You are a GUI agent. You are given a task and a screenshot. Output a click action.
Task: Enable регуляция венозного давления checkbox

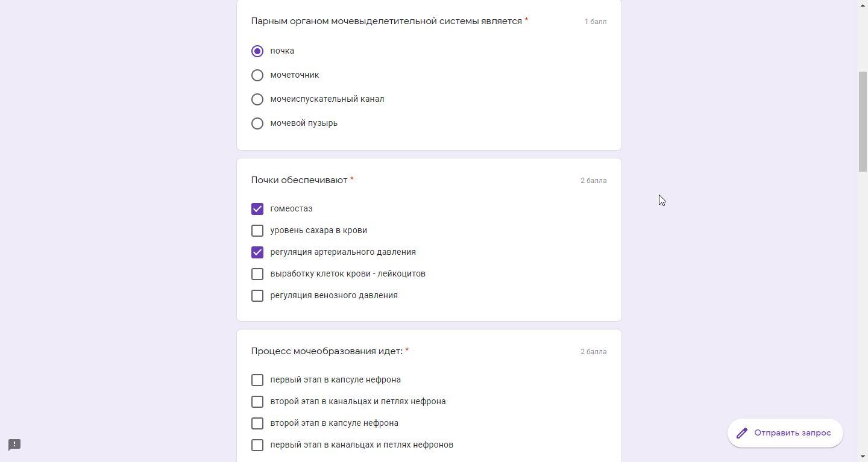pos(257,296)
